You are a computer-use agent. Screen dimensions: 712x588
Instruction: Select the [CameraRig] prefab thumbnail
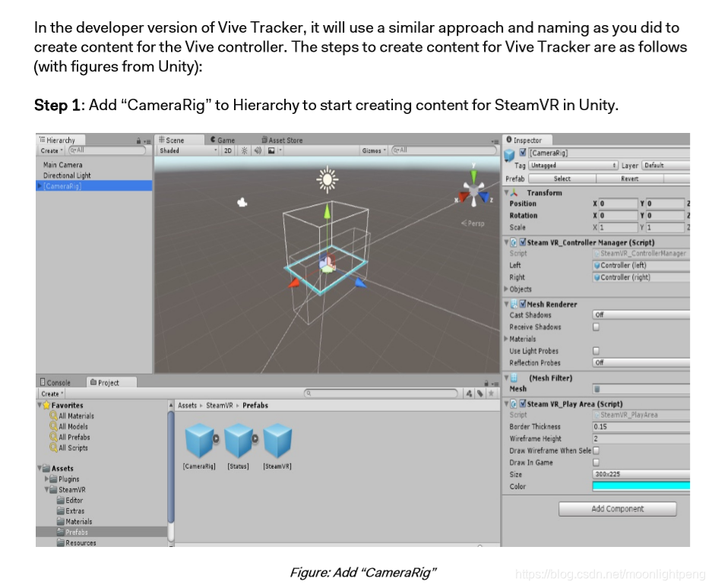tap(199, 440)
